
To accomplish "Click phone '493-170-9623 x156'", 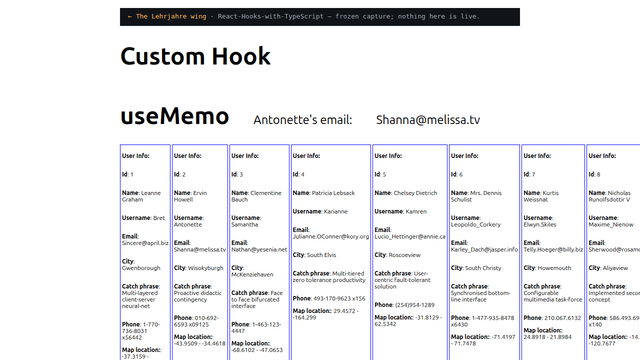I will [339, 299].
